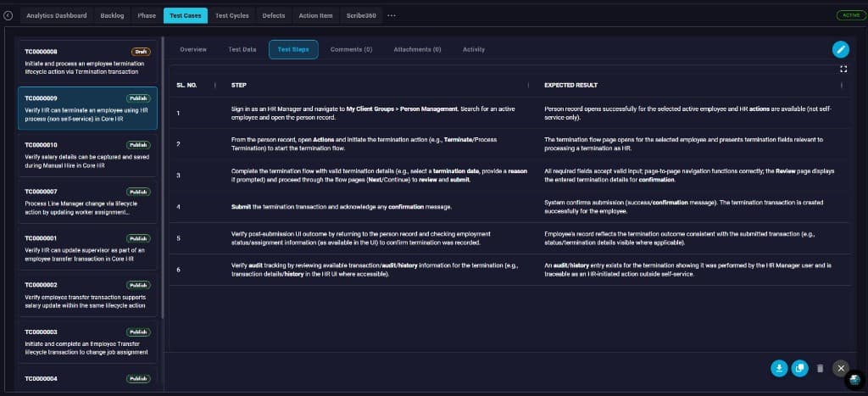Click the Publish badge on TC0000010

coord(138,144)
